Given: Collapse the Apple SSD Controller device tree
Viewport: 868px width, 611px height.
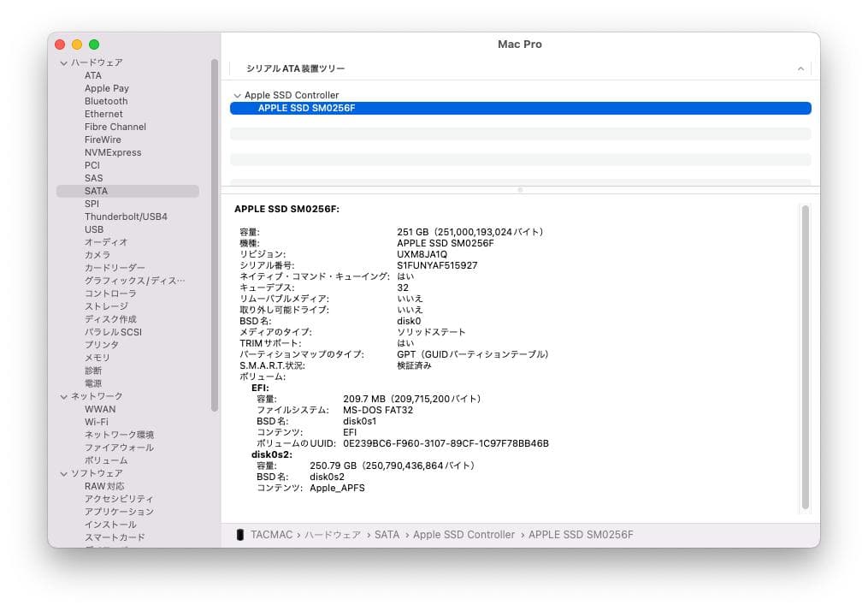Looking at the screenshot, I should [x=236, y=95].
